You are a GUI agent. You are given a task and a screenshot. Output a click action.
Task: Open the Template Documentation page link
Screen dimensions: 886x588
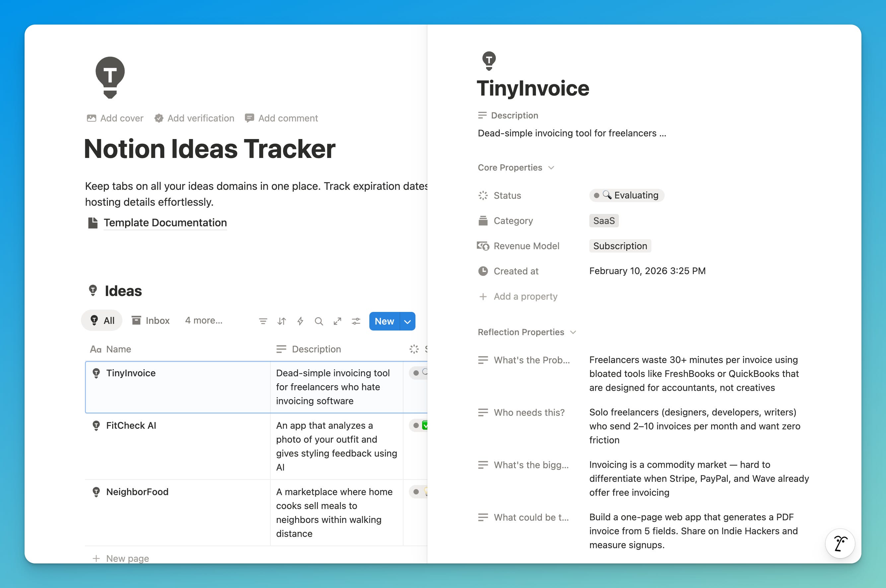(165, 223)
